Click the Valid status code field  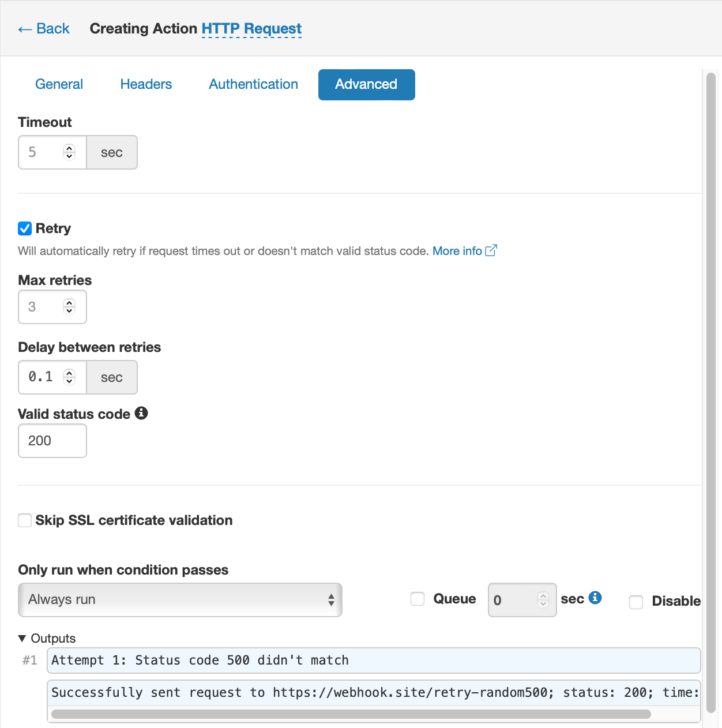coord(52,441)
